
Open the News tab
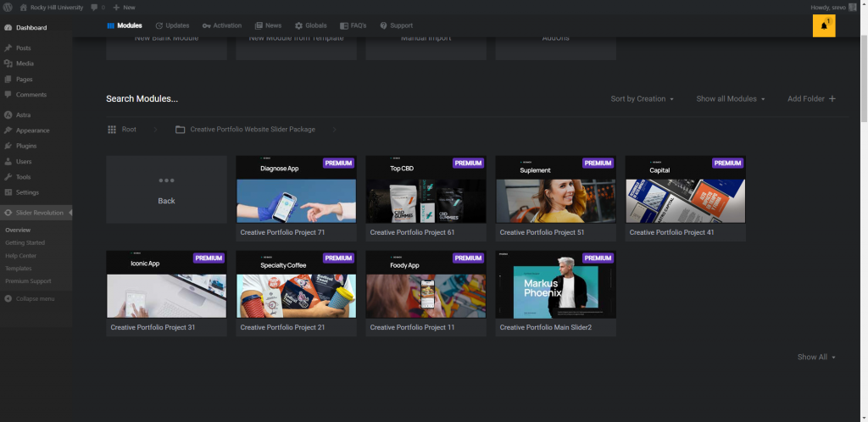tap(268, 25)
